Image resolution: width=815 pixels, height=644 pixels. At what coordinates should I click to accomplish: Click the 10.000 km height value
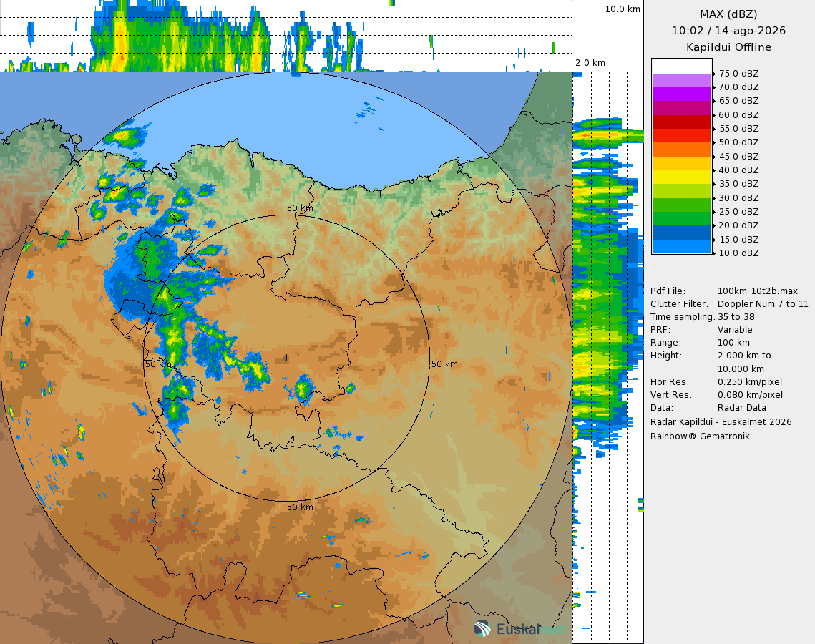(x=741, y=369)
